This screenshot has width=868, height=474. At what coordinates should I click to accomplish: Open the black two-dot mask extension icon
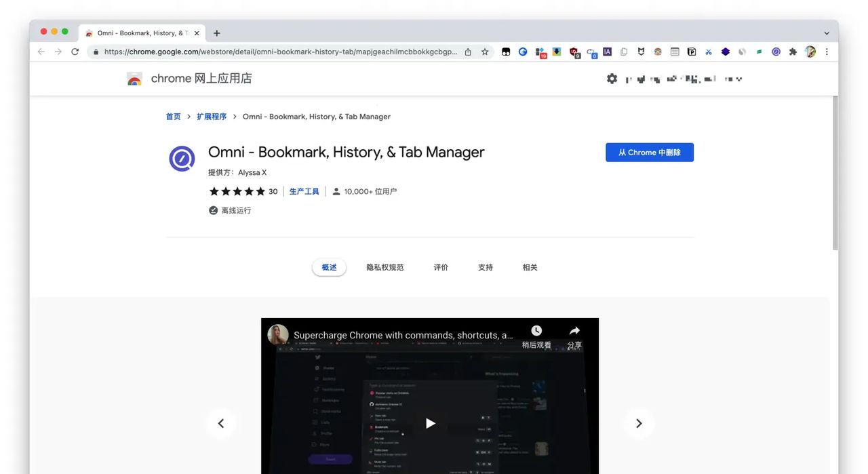point(506,52)
